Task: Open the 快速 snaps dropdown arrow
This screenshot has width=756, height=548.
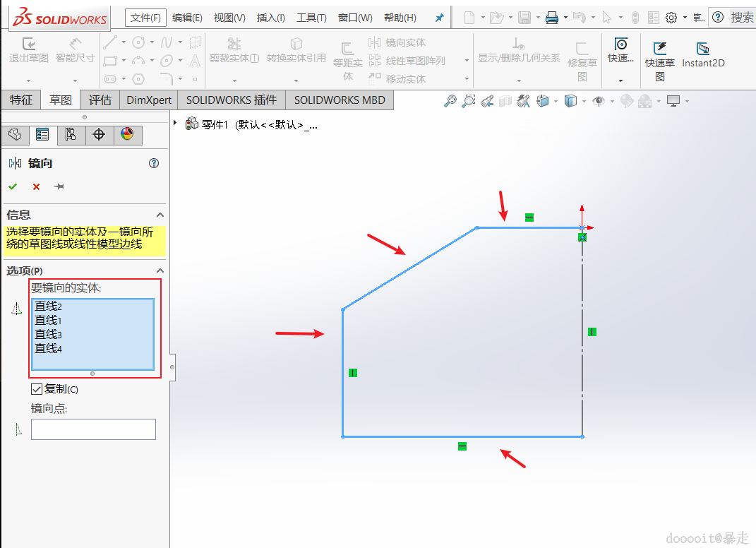Action: point(620,80)
